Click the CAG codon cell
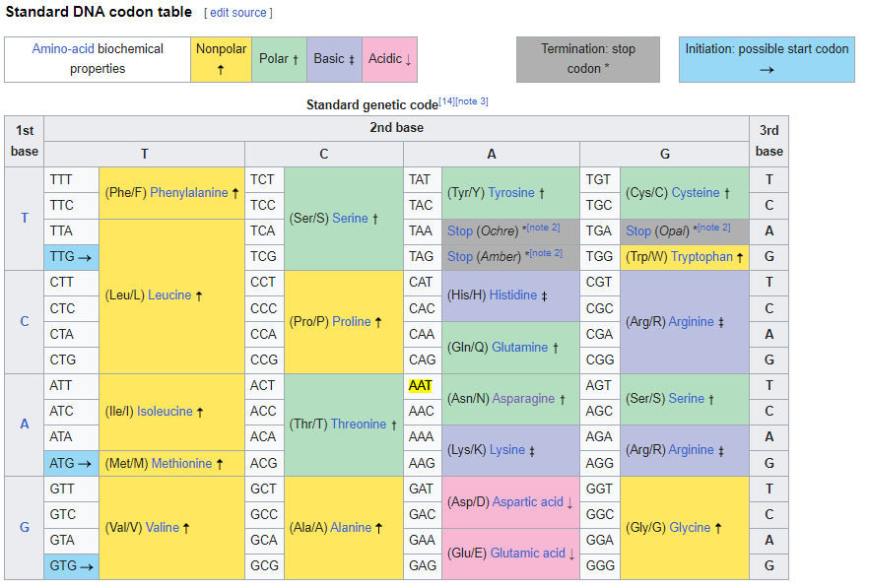Image resolution: width=869 pixels, height=588 pixels. pos(423,359)
